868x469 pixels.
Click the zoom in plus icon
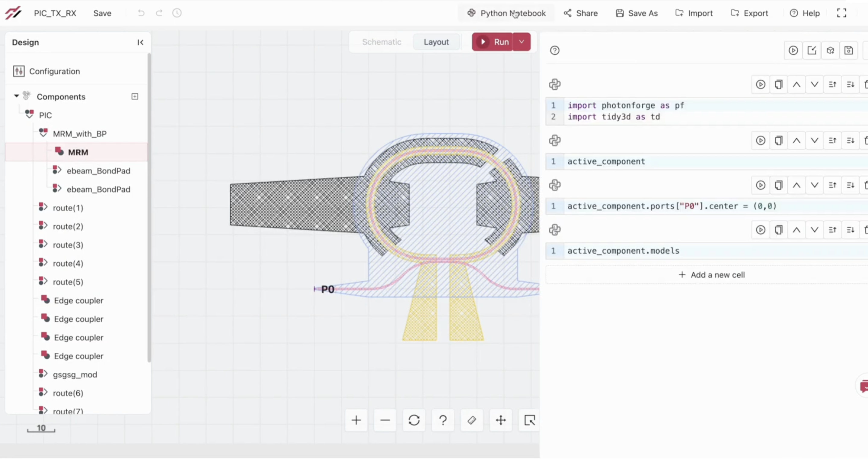(x=356, y=420)
